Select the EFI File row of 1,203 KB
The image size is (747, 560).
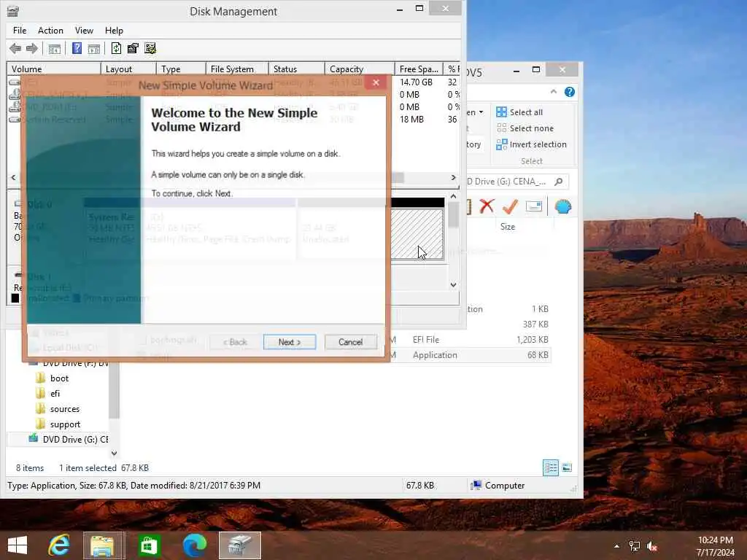[471, 340]
